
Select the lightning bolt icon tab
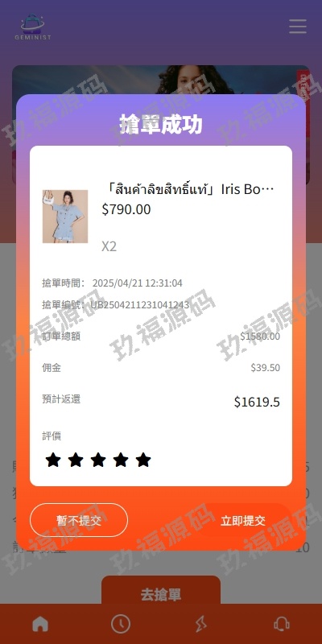[x=201, y=625]
